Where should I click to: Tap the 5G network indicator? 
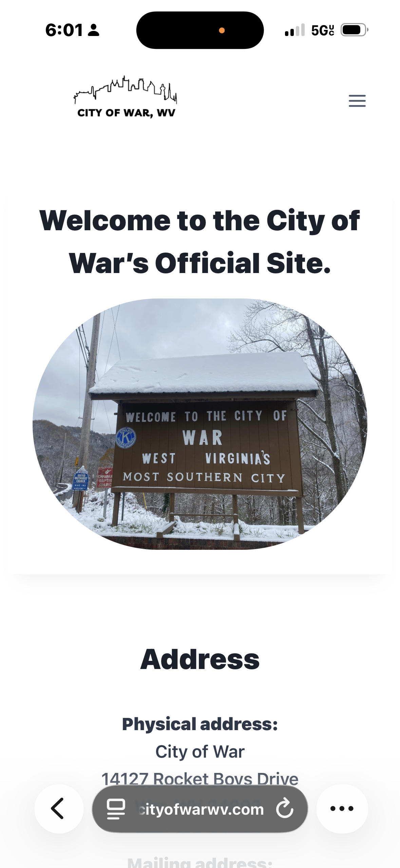coord(323,30)
